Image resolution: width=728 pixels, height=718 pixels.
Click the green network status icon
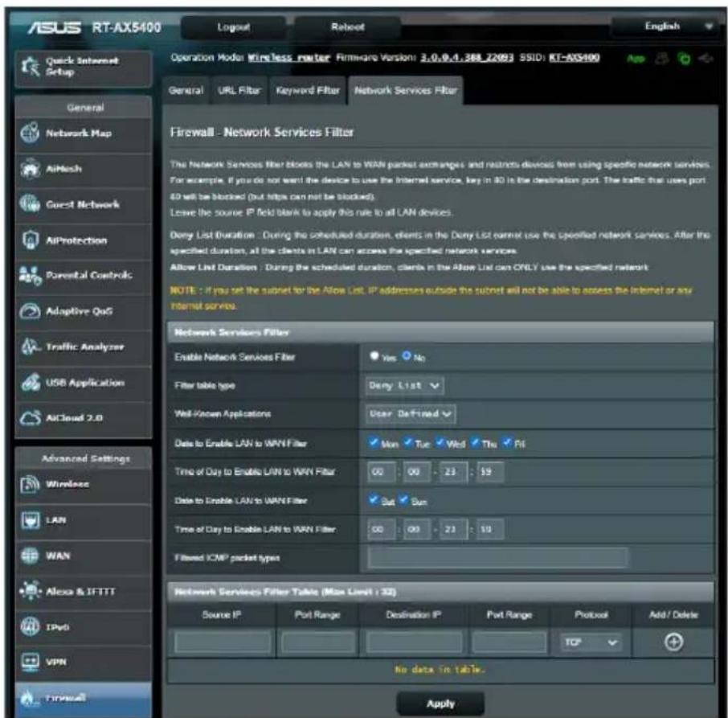click(x=684, y=59)
